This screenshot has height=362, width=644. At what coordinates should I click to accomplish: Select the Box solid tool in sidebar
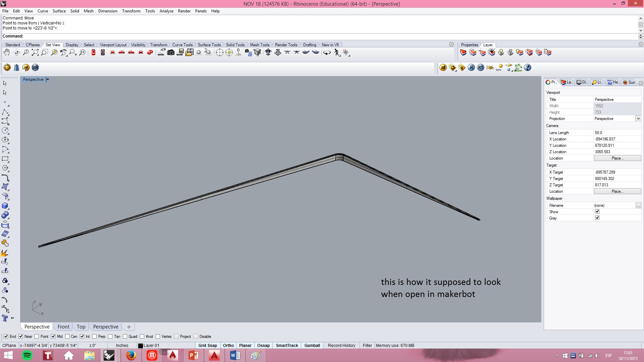(5, 206)
